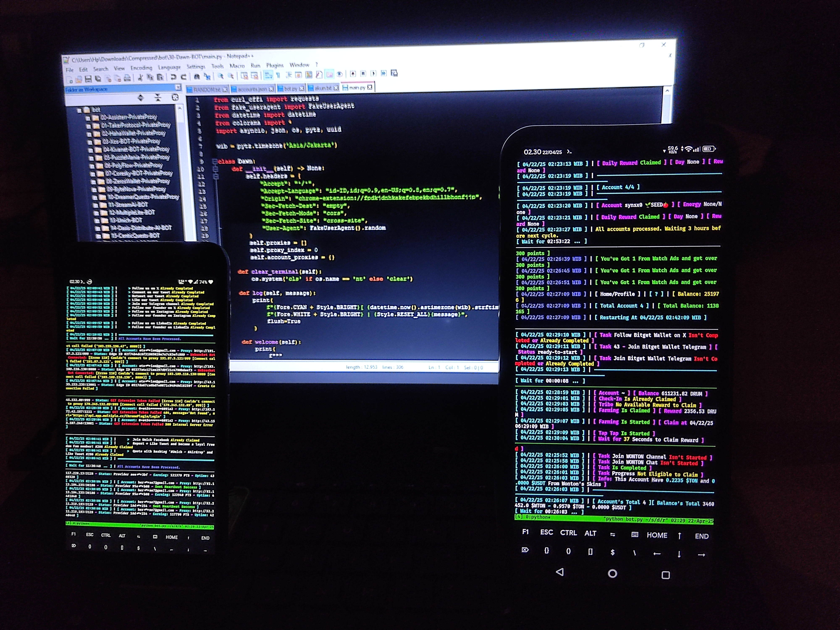Tap the Android home circle on right phone
This screenshot has width=840, height=630.
612,574
